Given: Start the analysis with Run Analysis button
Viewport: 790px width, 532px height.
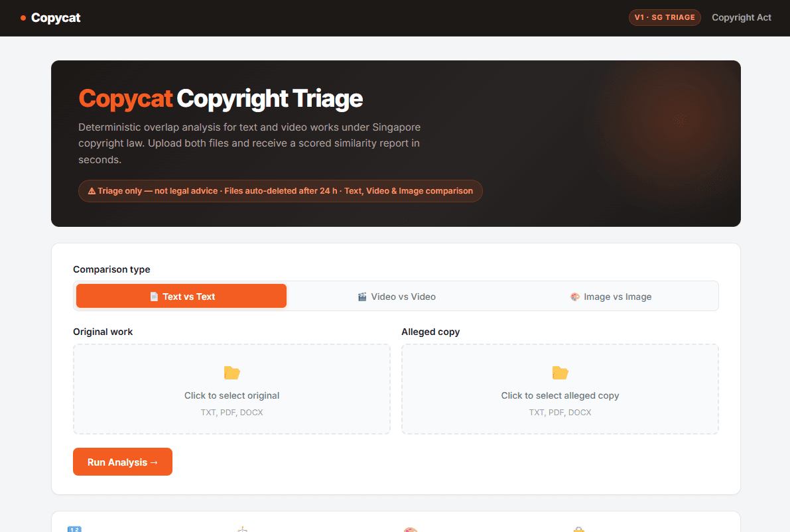Looking at the screenshot, I should 123,462.
